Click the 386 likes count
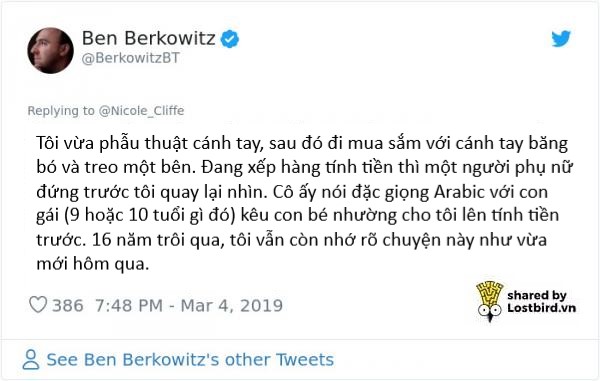This screenshot has height=381, width=600. (x=68, y=305)
